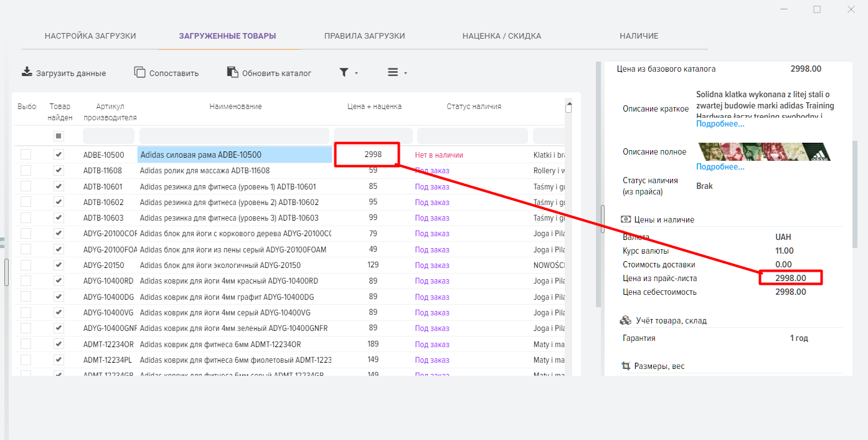Click the download icon of Загрузить данные
Viewport: 868px width, 440px height.
click(x=27, y=72)
